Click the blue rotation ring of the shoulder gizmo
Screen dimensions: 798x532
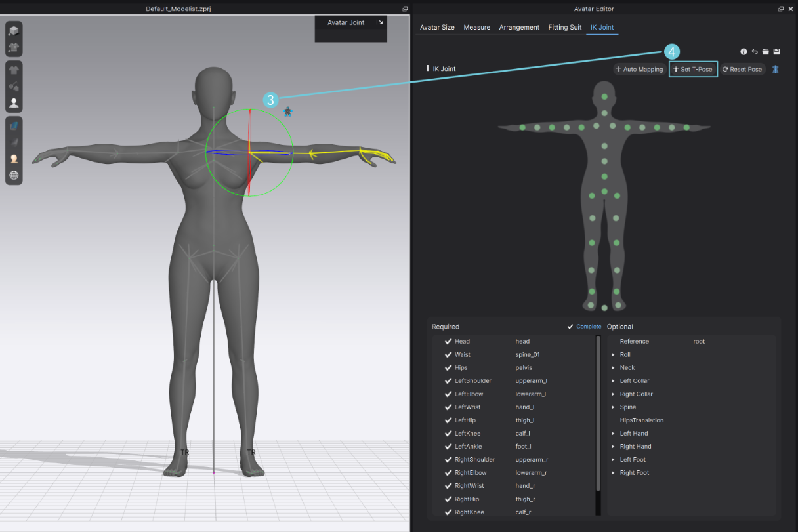point(226,150)
